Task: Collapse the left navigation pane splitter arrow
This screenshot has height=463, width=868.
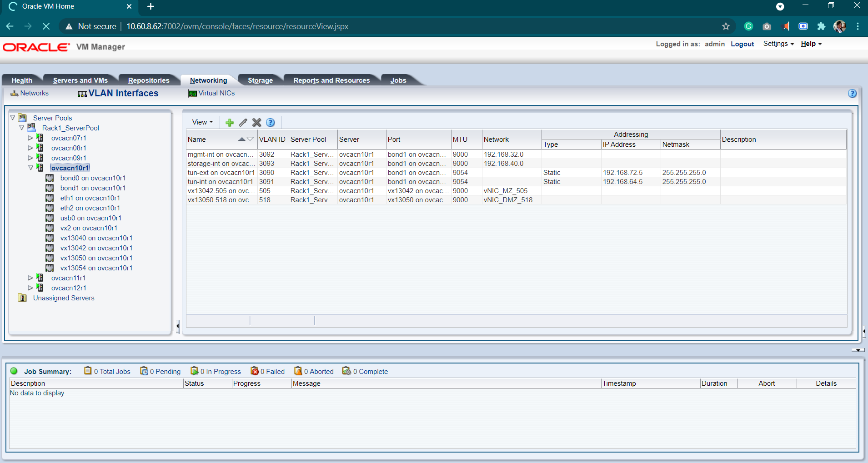Action: coord(178,326)
